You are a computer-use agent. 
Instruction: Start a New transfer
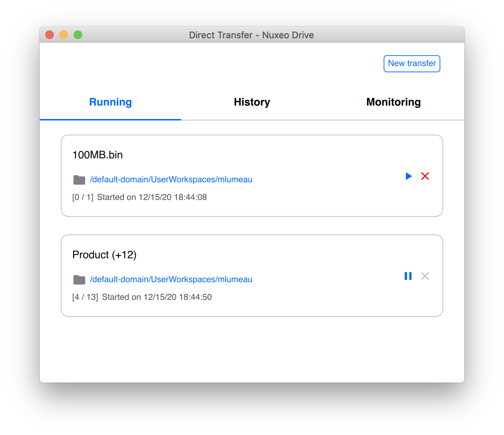[x=412, y=64]
